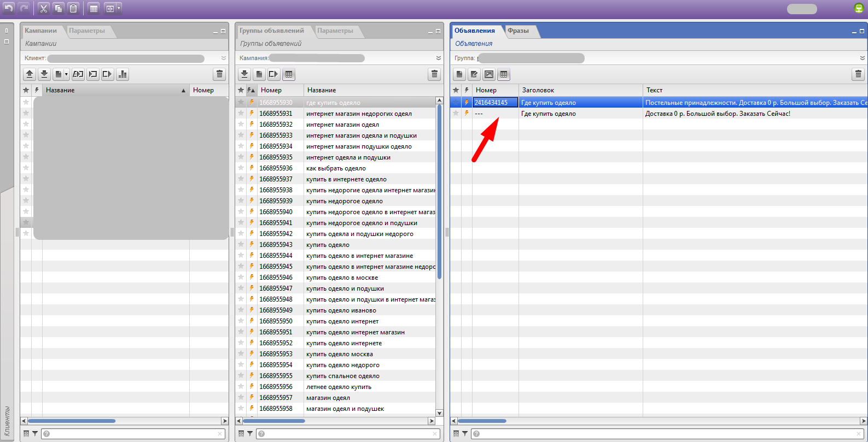
Task: Click edit ad pencil icon in Объявления toolbar
Action: [x=474, y=74]
